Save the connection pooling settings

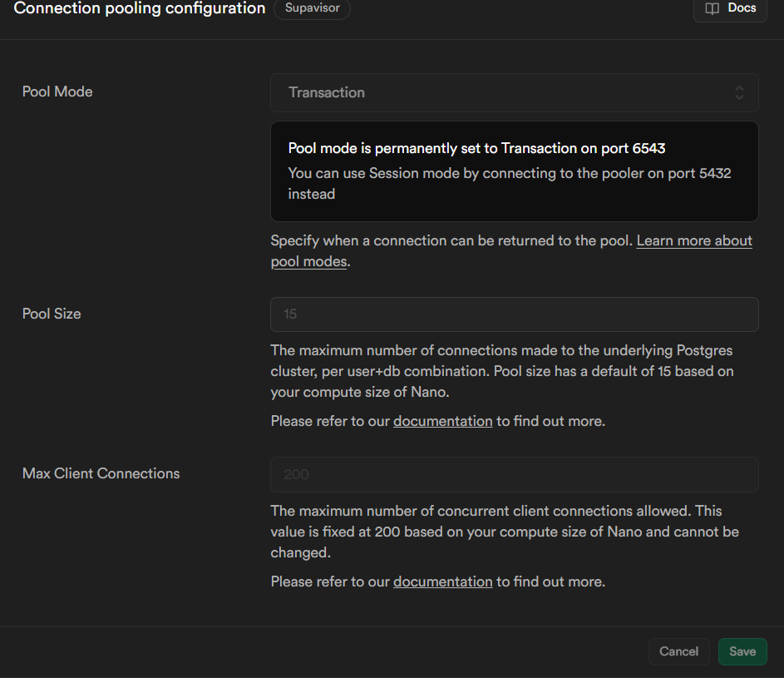pos(742,651)
